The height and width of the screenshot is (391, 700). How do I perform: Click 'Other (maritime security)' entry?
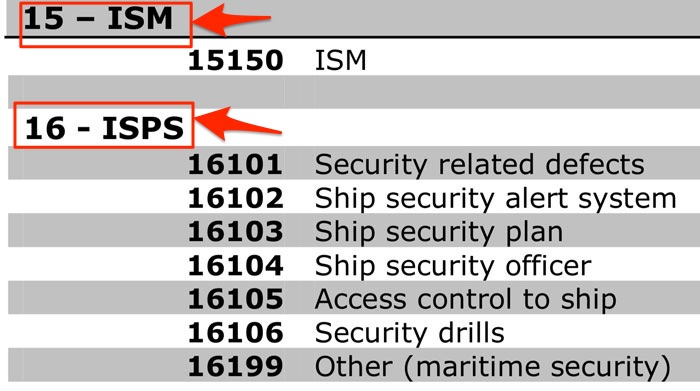click(x=493, y=367)
